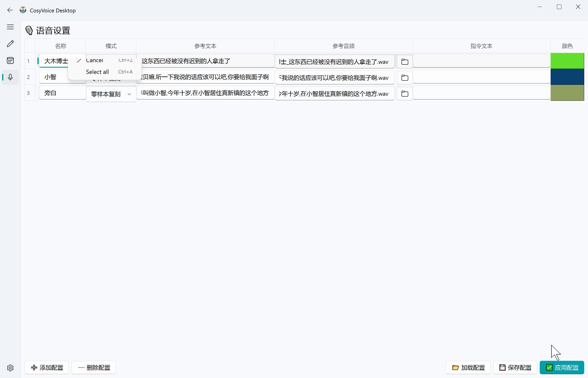Open the calendar task page in sidebar

click(10, 60)
